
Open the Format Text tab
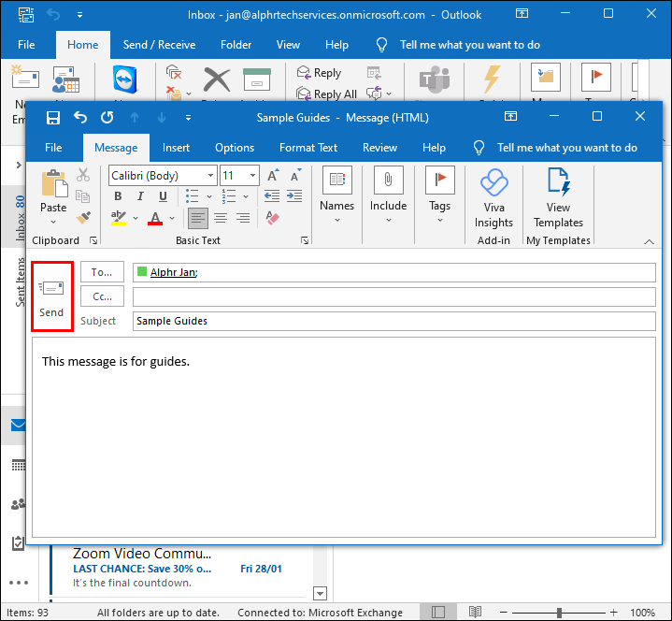click(x=308, y=148)
